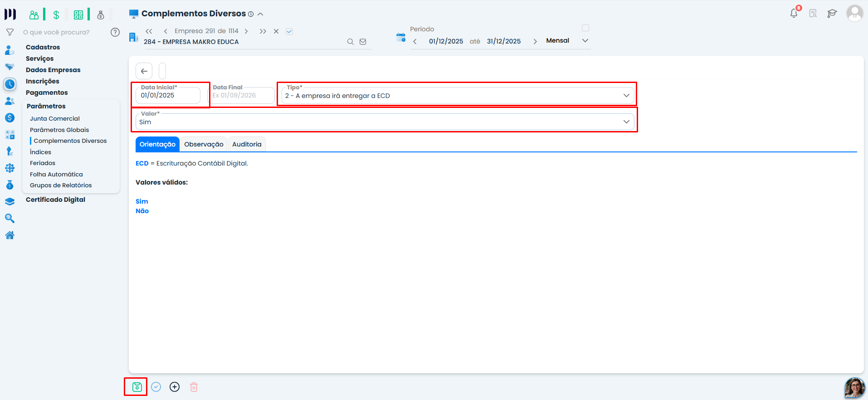This screenshot has height=400, width=868.
Task: Toggle the checkbox next to company navigation
Action: tap(289, 31)
